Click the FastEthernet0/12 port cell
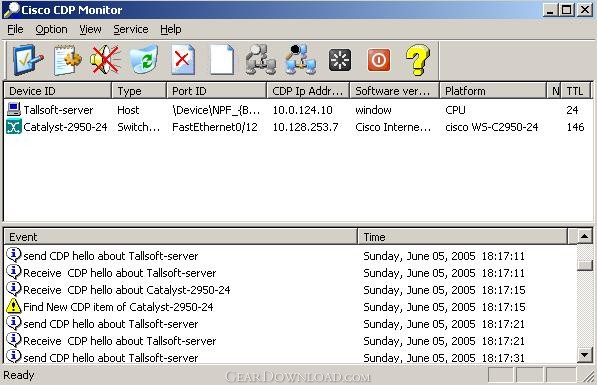Image resolution: width=597 pixels, height=385 pixels. pos(215,127)
